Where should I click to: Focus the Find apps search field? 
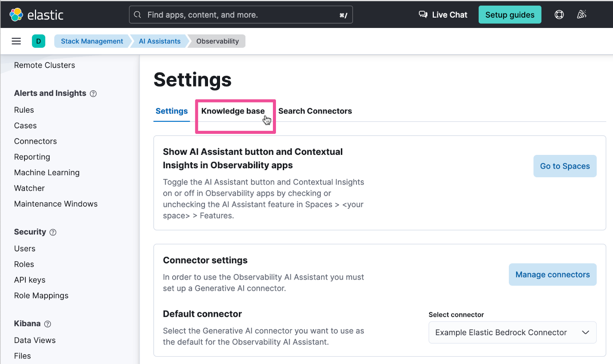point(241,15)
